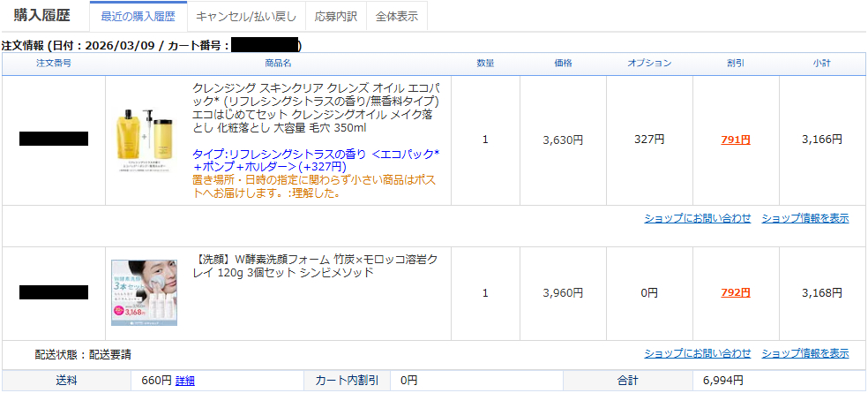Click the redacted order number of 洗顔フォーム
This screenshot has height=393, width=868.
click(x=54, y=292)
